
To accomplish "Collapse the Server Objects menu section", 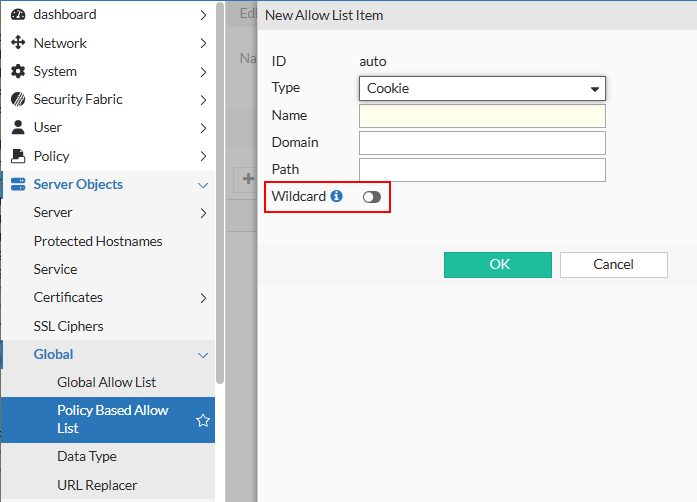I will click(x=203, y=185).
